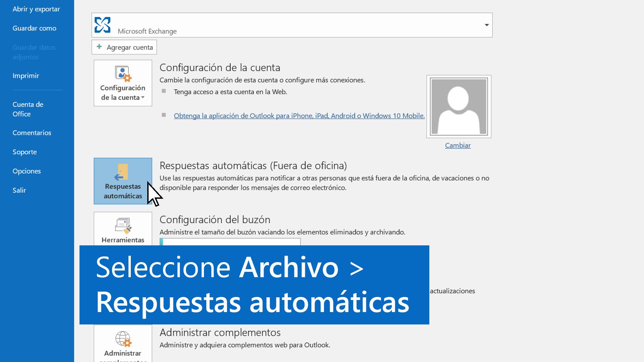The image size is (644, 362).
Task: Click the Administrar complementos heading
Action: [x=220, y=333]
